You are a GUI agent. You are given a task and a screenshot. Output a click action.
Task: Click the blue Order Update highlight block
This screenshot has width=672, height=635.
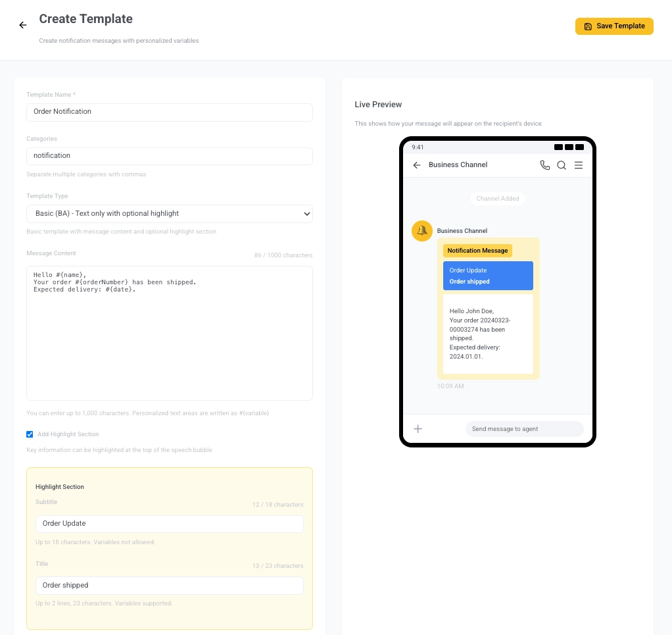(x=488, y=275)
